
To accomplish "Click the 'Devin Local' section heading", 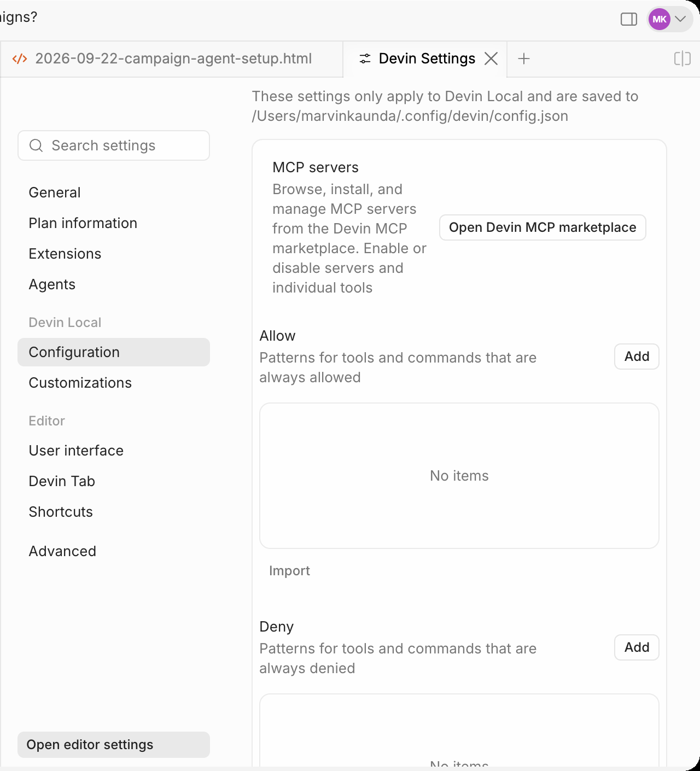I will [65, 323].
